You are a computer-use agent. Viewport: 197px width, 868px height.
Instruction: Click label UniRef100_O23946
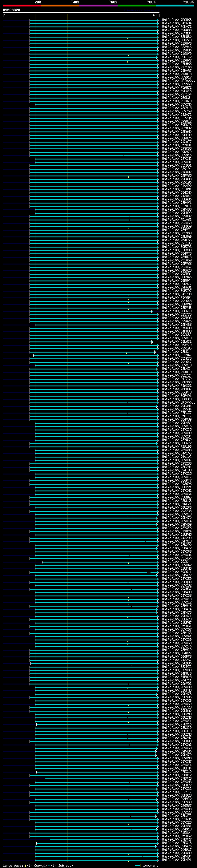tap(177, 47)
